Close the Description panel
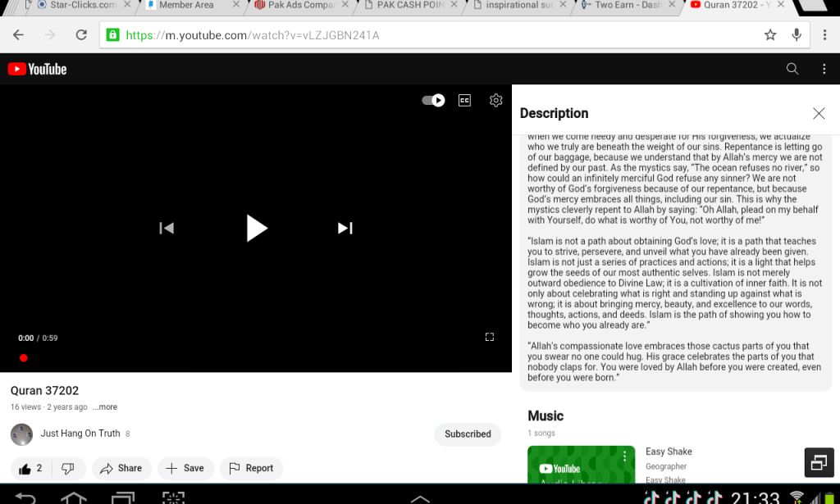 point(819,113)
